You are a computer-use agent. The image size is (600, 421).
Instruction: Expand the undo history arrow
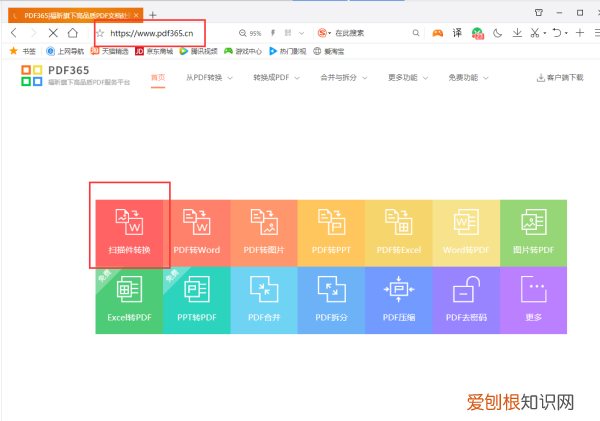[566, 33]
